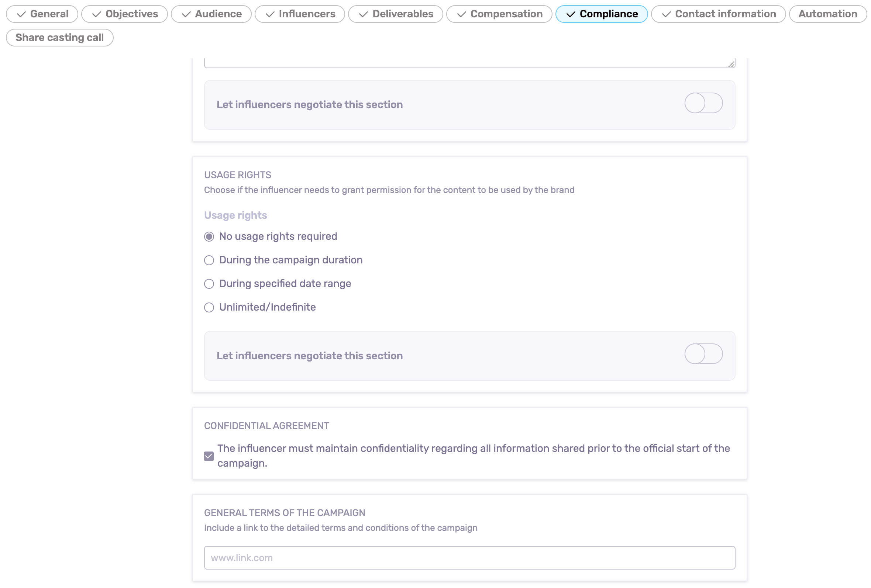Choose During the campaign duration option
Viewport: 871px width, 588px height.
209,260
